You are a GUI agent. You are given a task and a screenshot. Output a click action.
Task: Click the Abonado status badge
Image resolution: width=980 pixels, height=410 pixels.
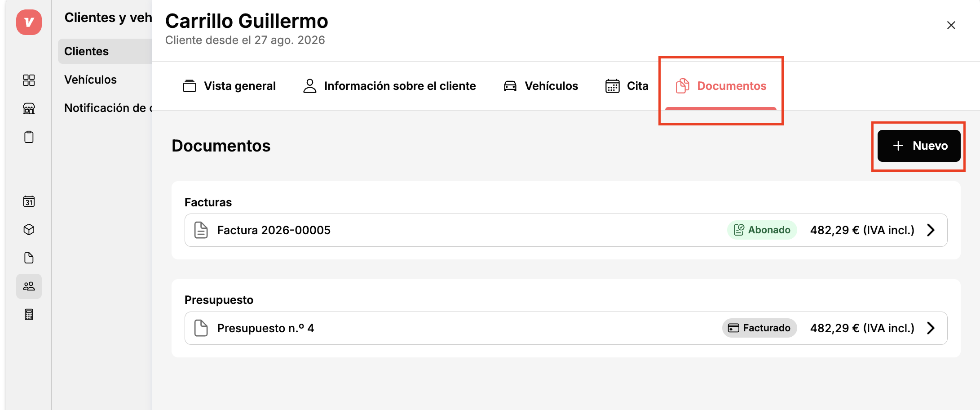tap(762, 230)
